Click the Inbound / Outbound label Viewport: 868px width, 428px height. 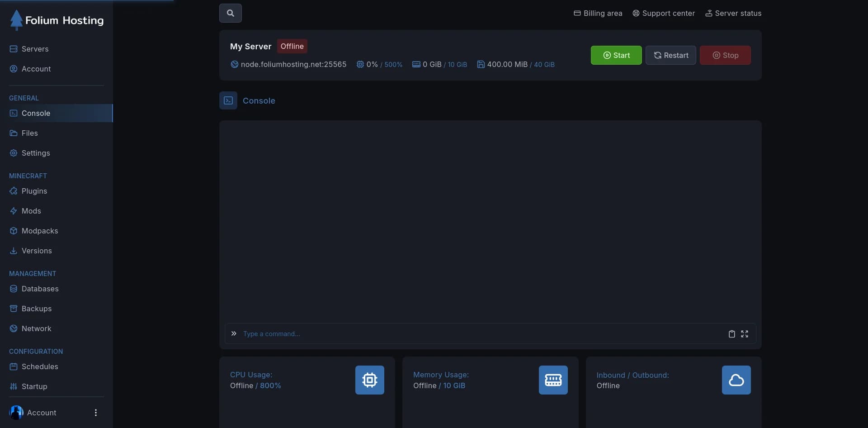[x=633, y=375]
